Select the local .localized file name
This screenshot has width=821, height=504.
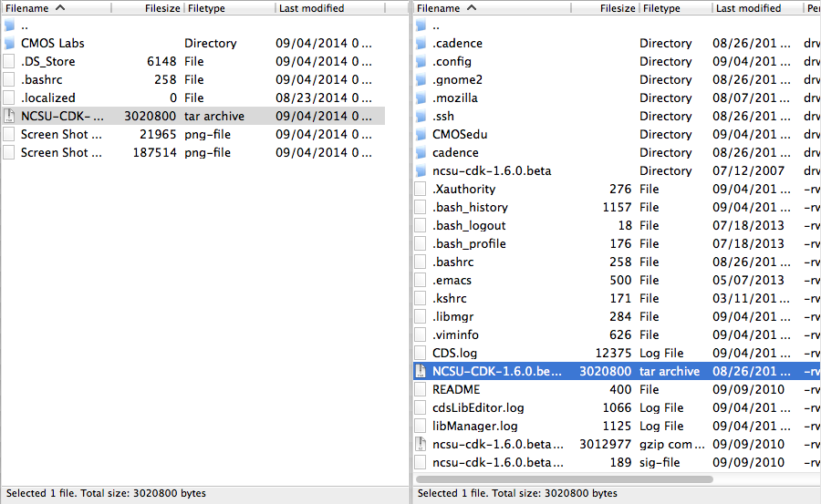click(47, 98)
